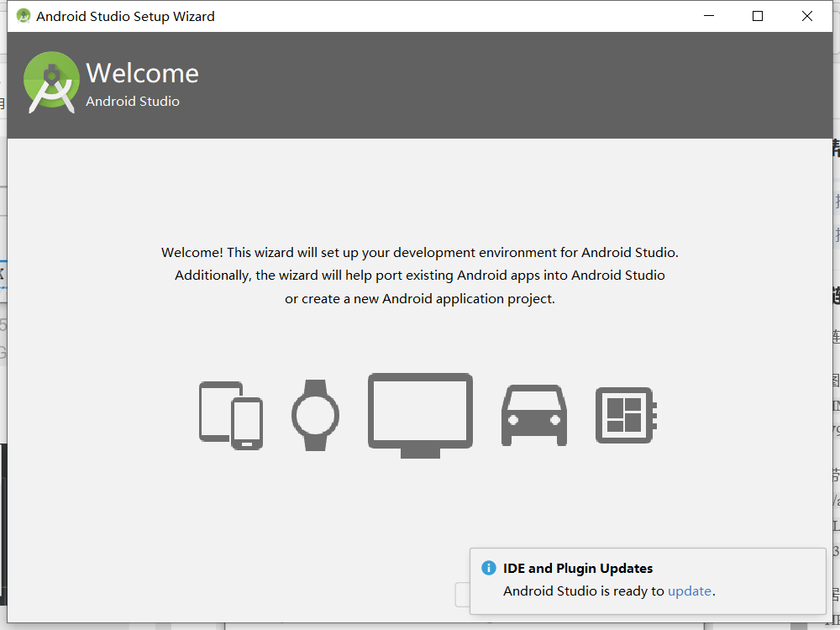Click the Android Studio logo in the Welcome header
Screen dimensions: 840x630
tap(51, 82)
